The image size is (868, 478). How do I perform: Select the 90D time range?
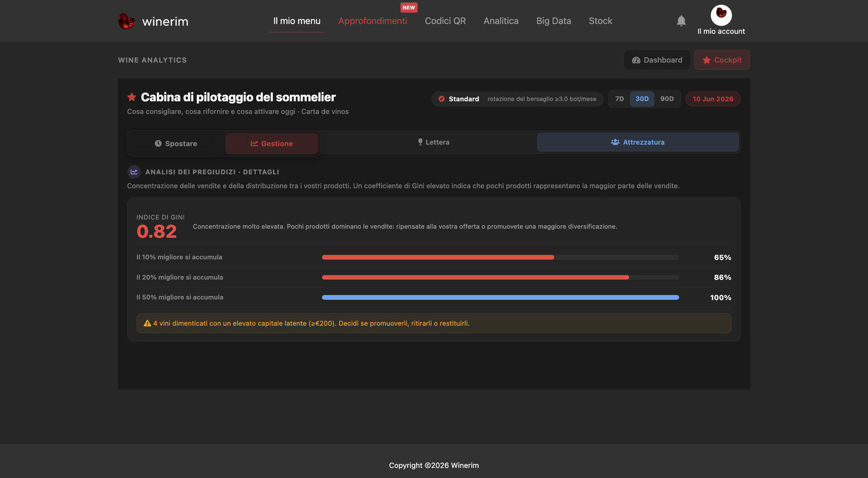tap(667, 99)
